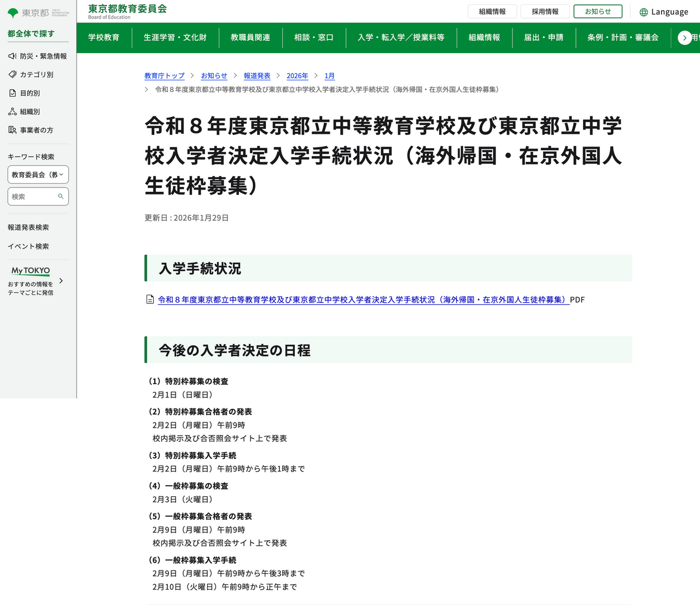This screenshot has width=700, height=605.
Task: Open the 入学手続状況 PDF link
Action: (364, 299)
